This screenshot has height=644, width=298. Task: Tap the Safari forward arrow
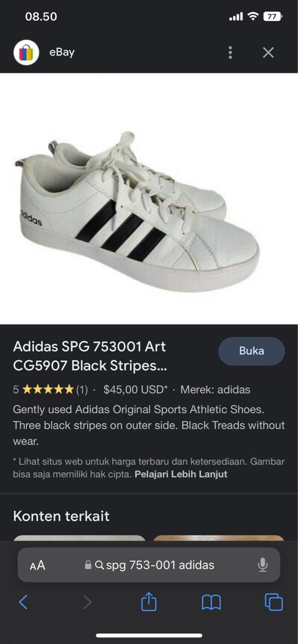pos(87,602)
